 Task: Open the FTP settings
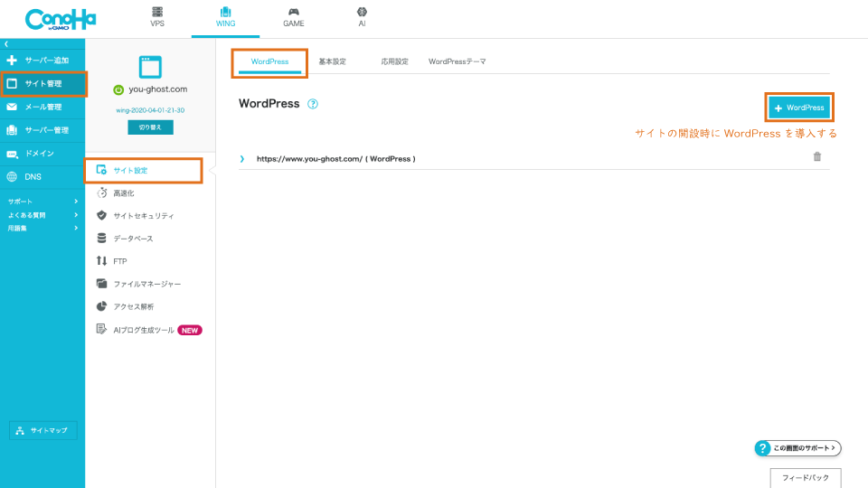pyautogui.click(x=119, y=261)
